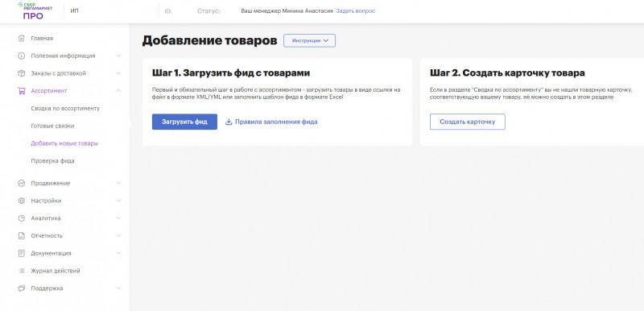The width and height of the screenshot is (644, 311).
Task: Click the Добавление товаров page title
Action: pyautogui.click(x=209, y=40)
